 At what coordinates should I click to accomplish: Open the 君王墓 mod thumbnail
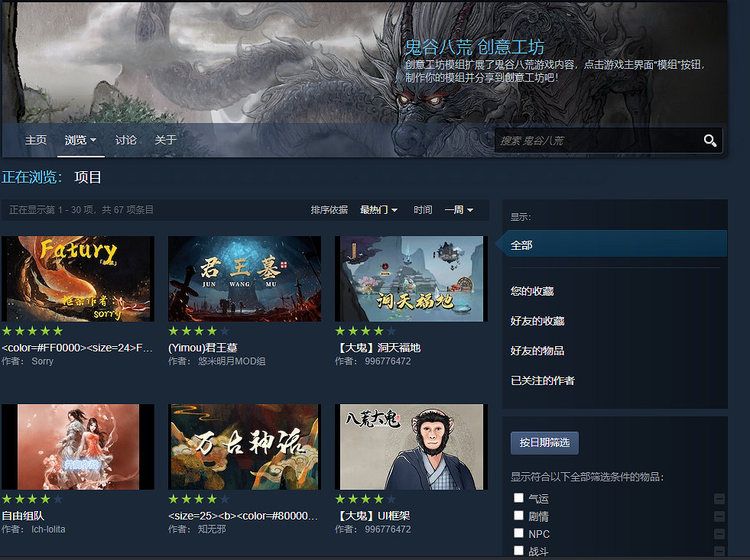tap(245, 279)
